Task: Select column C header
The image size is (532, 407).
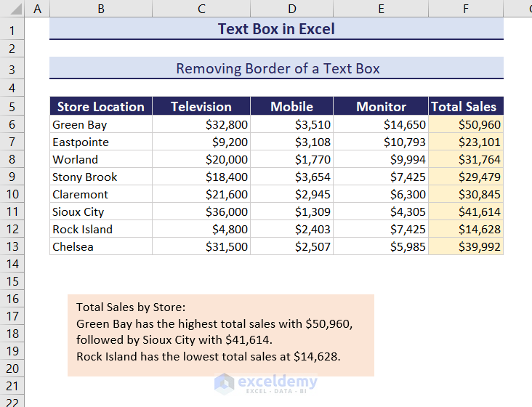Action: (x=201, y=9)
